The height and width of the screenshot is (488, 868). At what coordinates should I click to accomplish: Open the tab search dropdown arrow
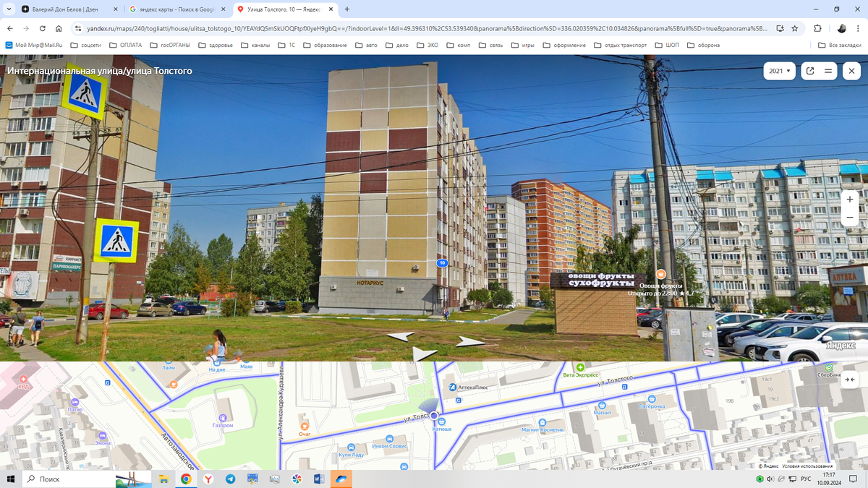[x=8, y=9]
